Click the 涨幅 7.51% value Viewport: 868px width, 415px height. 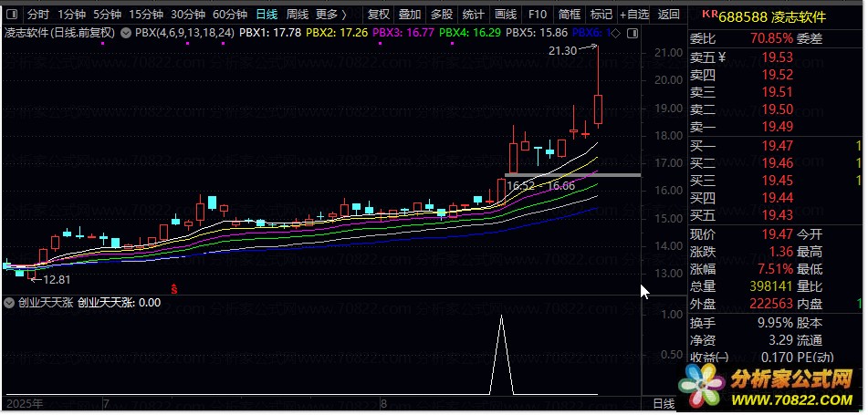pos(776,269)
